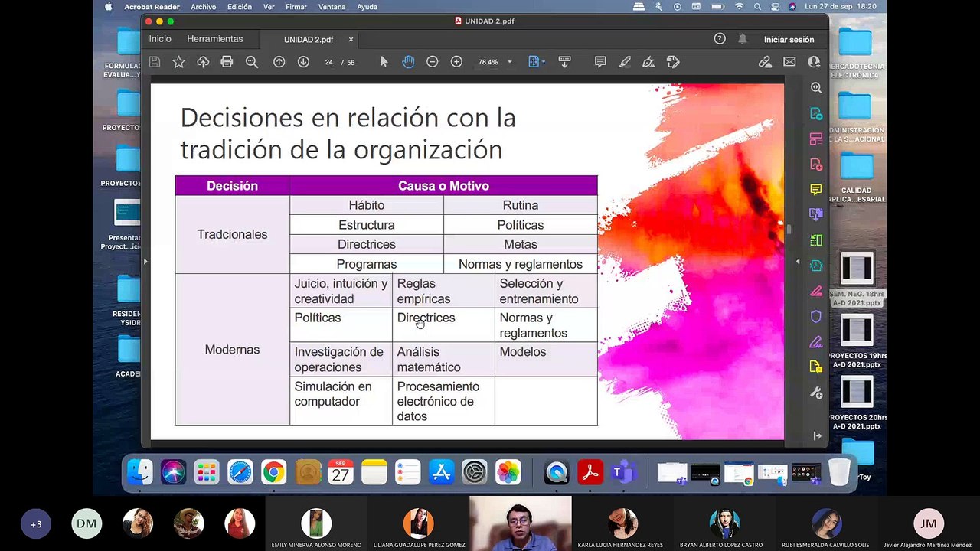Click the vertical document scrollbar handle

tap(788, 228)
